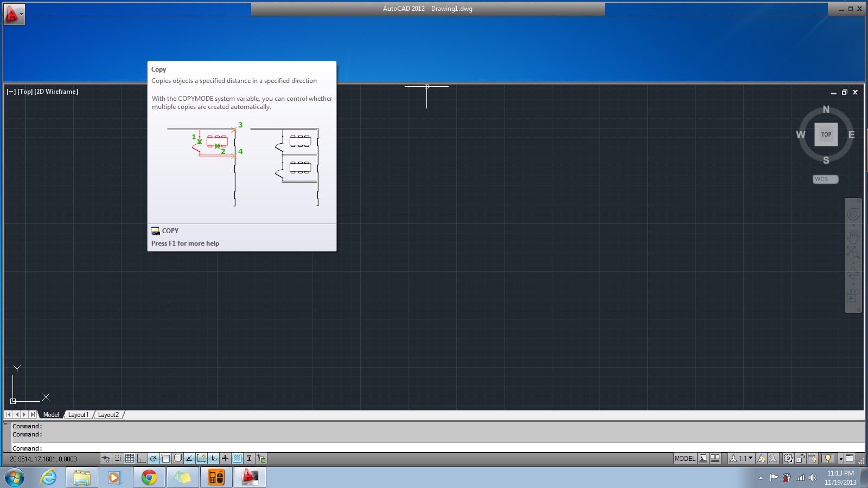868x488 pixels.
Task: Toggle Selection Cycling in status bar
Action: point(261,458)
